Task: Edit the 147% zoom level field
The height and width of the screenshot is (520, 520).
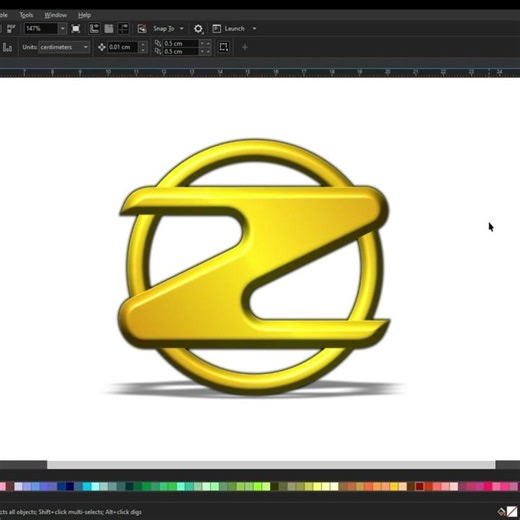Action: (x=41, y=29)
